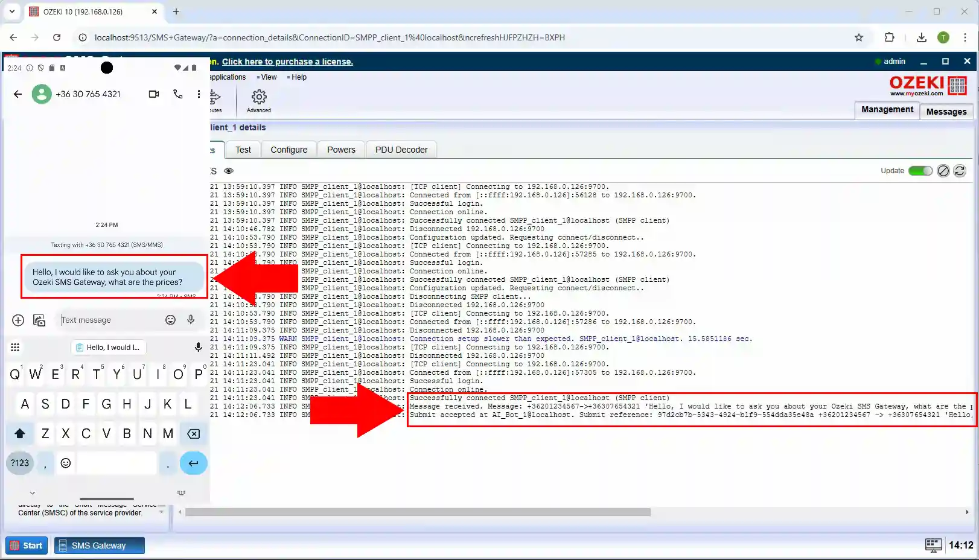The image size is (979, 560).
Task: Open keyboard apps grid icon
Action: (x=15, y=347)
